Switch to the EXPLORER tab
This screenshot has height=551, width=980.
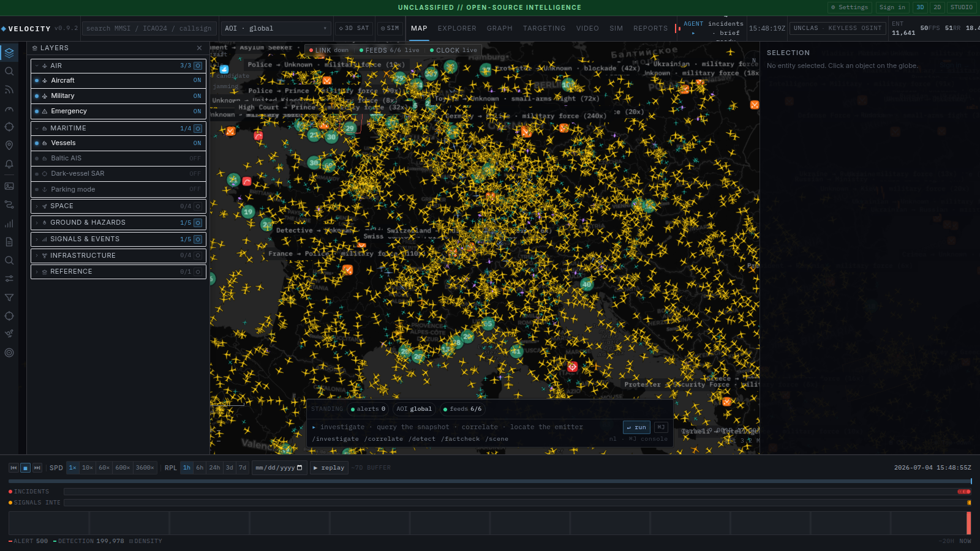[x=457, y=28]
